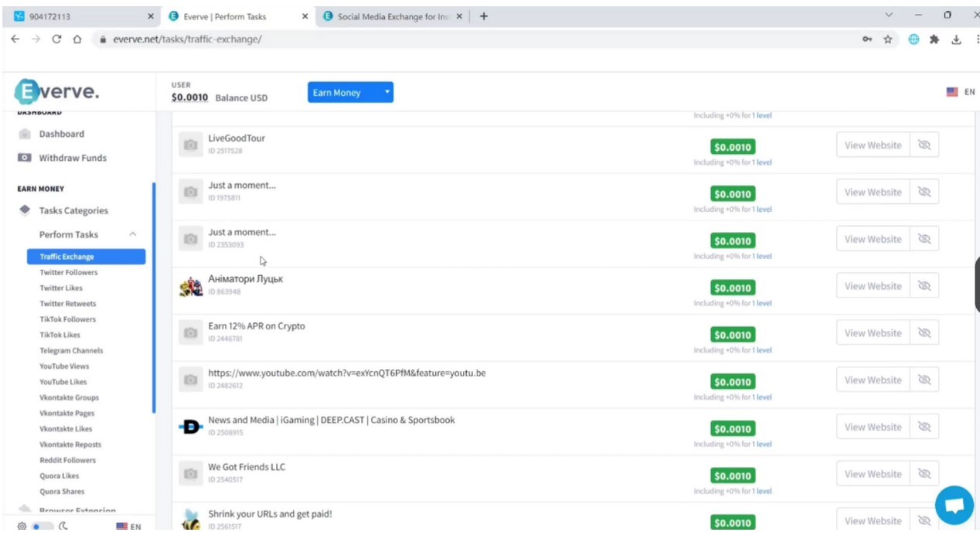Click the Tasks Categories layers icon
Viewport: 980px width, 539px height.
click(25, 210)
